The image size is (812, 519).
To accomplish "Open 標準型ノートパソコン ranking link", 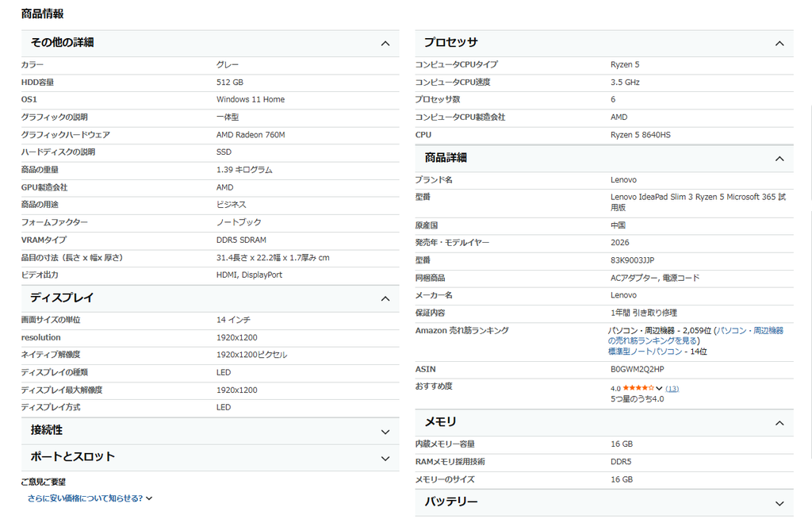I will coord(645,351).
